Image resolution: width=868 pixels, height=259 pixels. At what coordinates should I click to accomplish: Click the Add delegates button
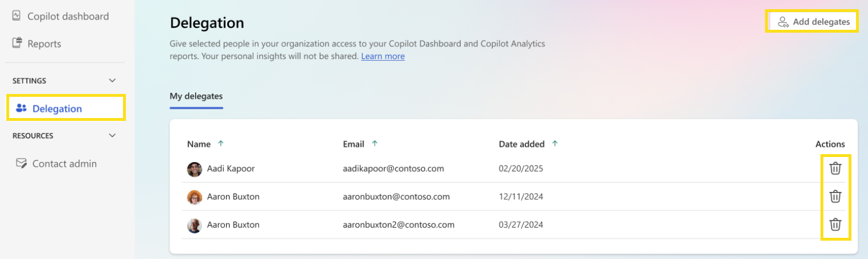tap(812, 22)
